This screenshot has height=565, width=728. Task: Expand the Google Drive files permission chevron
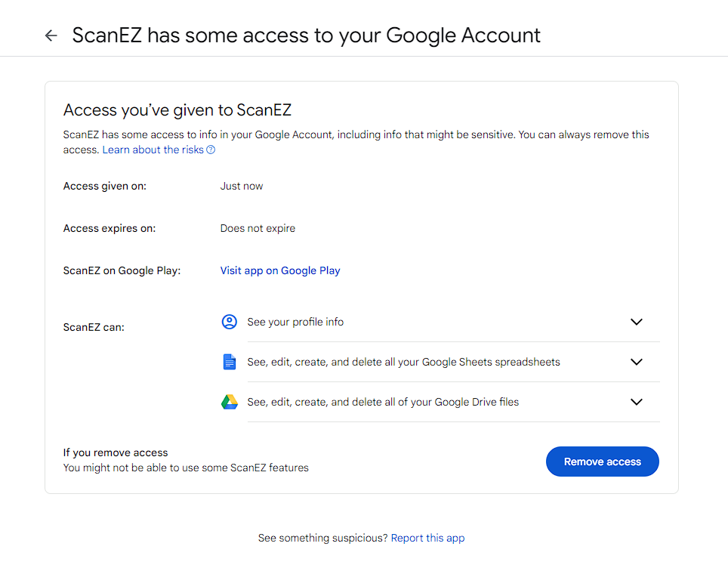point(637,402)
